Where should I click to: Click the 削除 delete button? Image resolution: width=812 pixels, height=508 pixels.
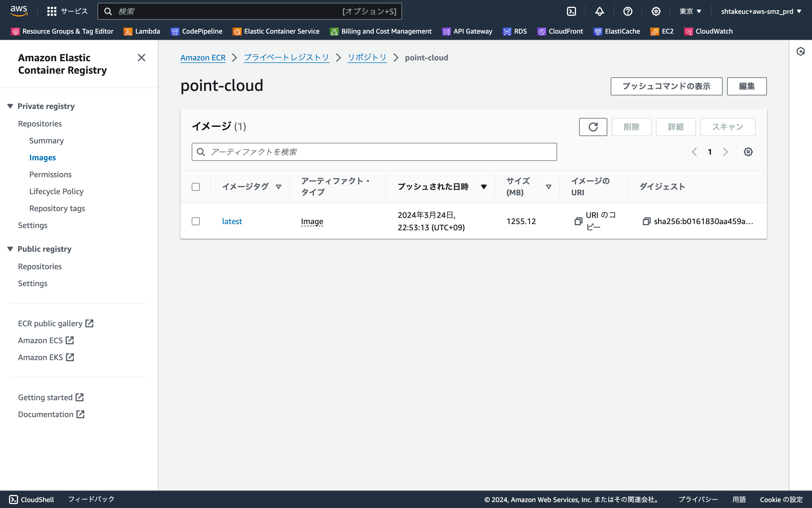[632, 127]
